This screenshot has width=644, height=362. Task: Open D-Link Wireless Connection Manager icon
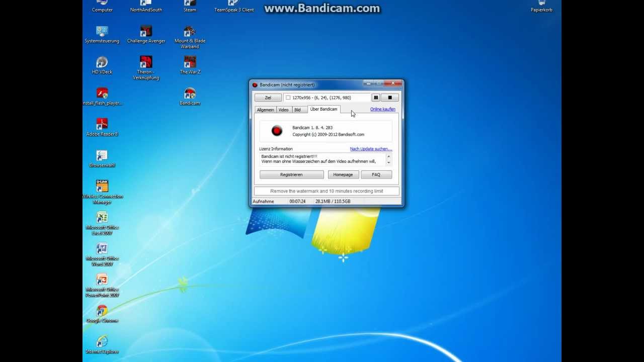pos(102,193)
